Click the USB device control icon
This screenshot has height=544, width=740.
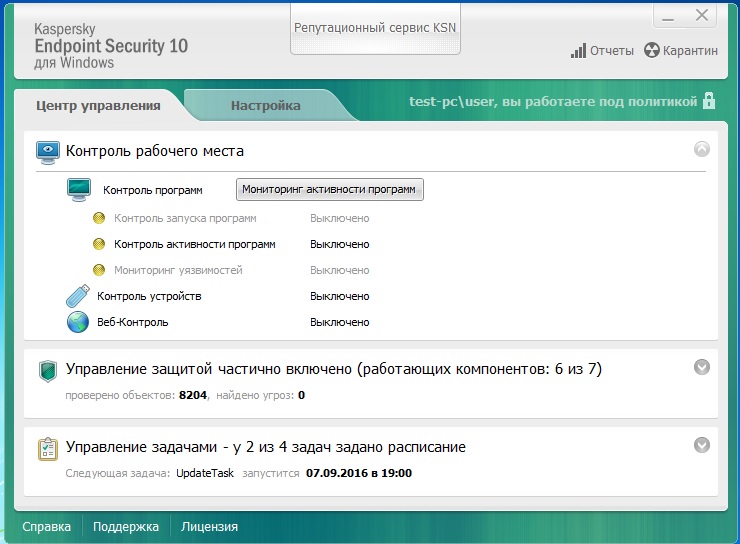click(x=78, y=296)
